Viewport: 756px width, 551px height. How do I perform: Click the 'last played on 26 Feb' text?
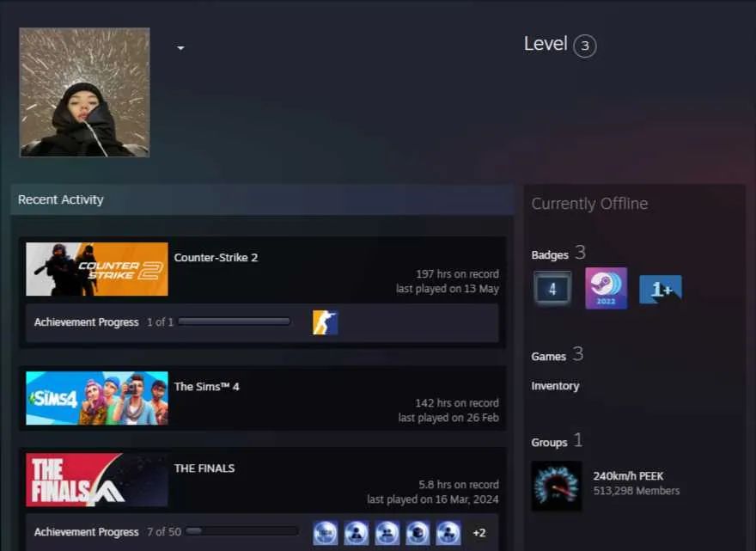[448, 418]
